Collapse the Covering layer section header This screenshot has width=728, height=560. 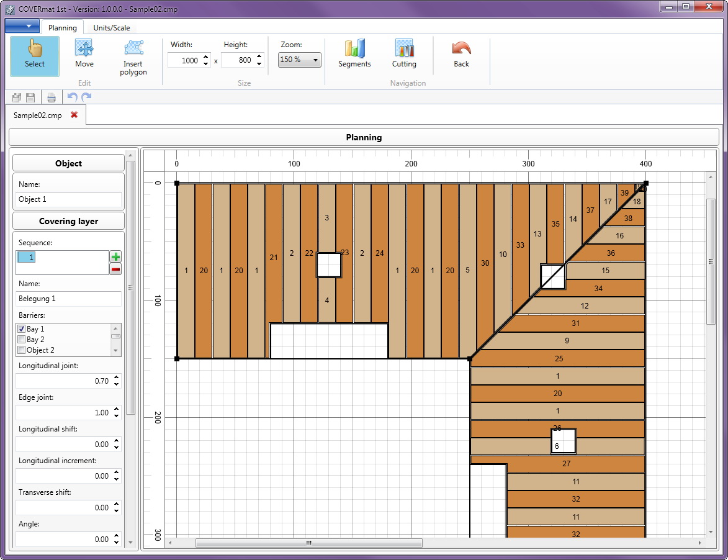pyautogui.click(x=68, y=221)
